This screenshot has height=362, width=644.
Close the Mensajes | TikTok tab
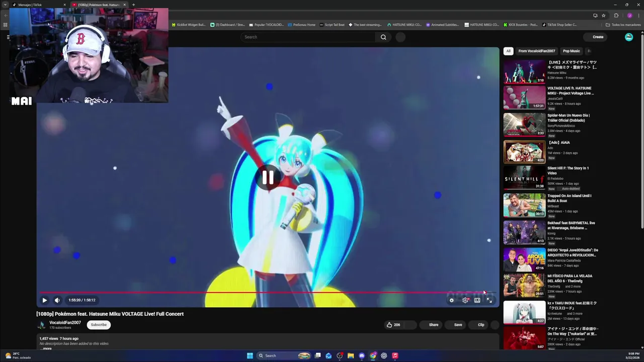64,5
